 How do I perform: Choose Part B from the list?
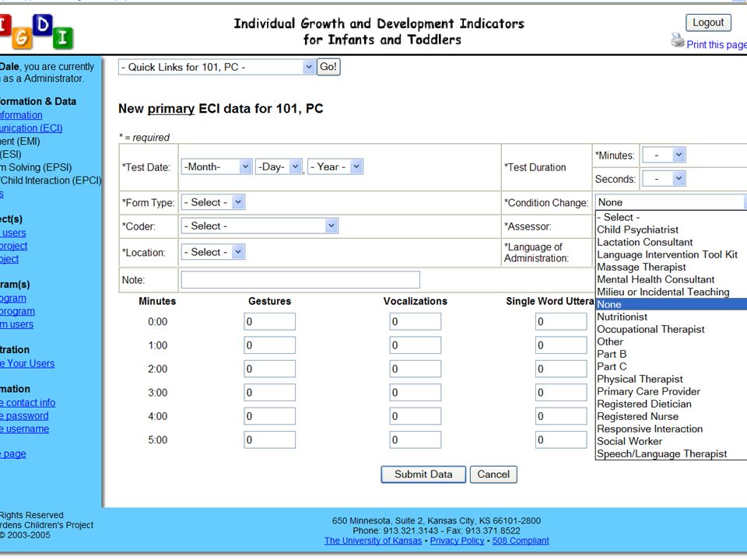[x=672, y=354]
